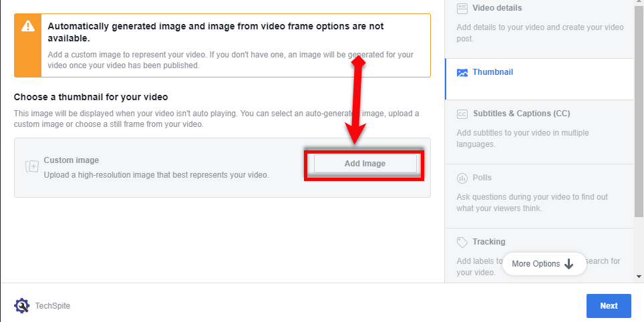Proceed with the blue Next button
Viewport: 644px width, 322px height.
[608, 306]
